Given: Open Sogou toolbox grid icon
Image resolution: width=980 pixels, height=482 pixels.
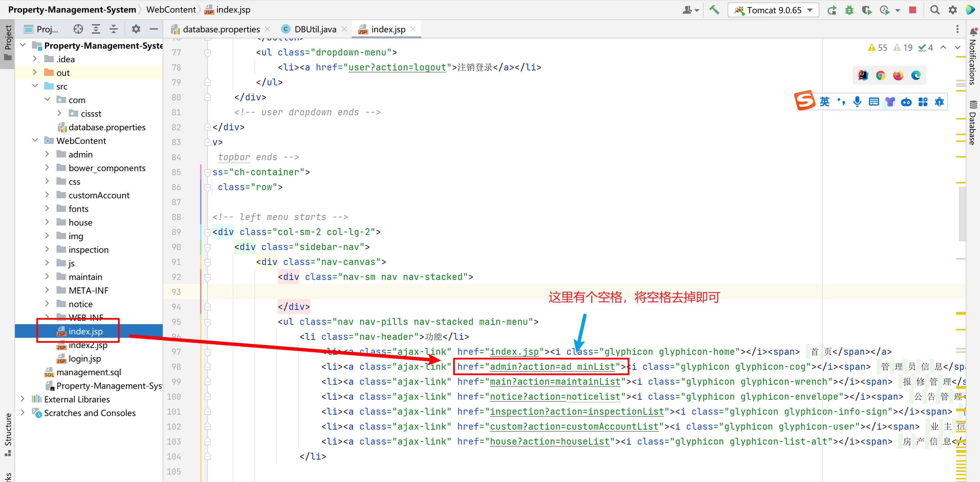Looking at the screenshot, I should tap(923, 102).
